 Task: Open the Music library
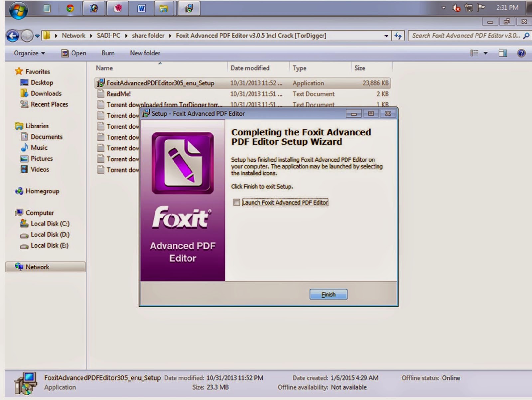click(x=39, y=148)
